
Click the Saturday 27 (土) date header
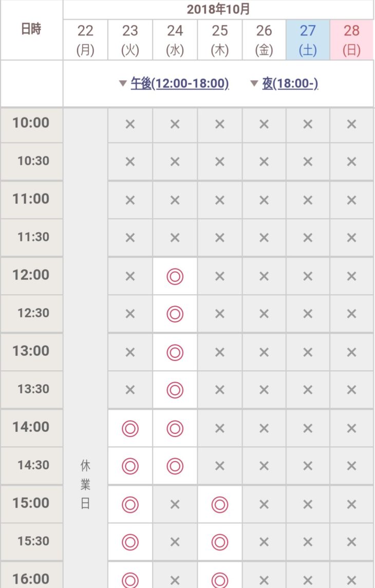308,40
